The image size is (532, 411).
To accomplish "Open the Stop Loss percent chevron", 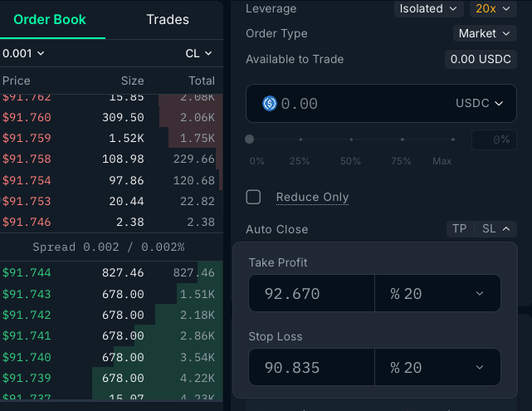I will click(480, 367).
